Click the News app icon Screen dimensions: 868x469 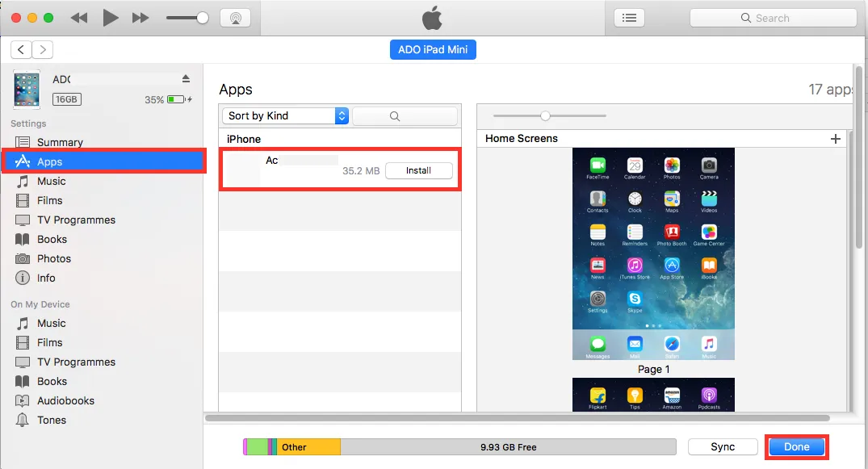click(x=598, y=266)
